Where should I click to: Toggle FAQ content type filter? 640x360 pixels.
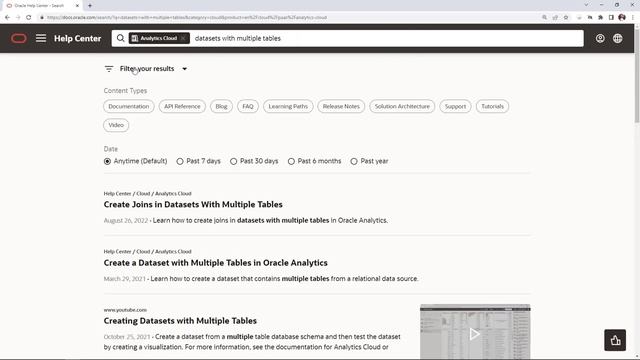click(248, 107)
